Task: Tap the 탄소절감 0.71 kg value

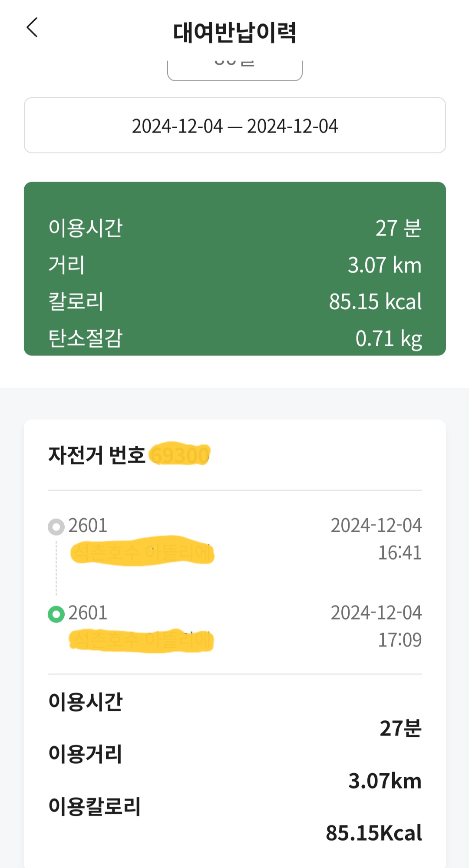Action: tap(388, 339)
